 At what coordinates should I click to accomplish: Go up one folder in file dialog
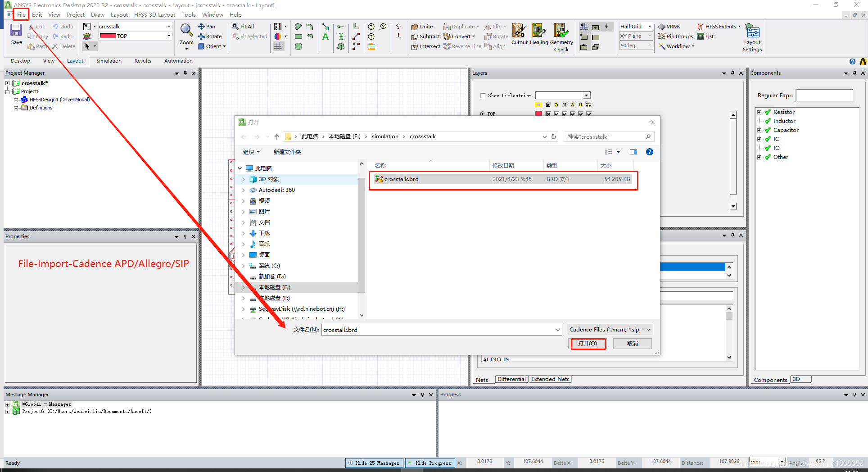click(x=276, y=136)
